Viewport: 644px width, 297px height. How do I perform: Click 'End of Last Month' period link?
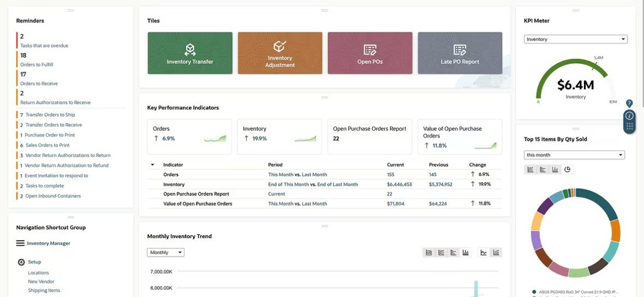point(337,185)
